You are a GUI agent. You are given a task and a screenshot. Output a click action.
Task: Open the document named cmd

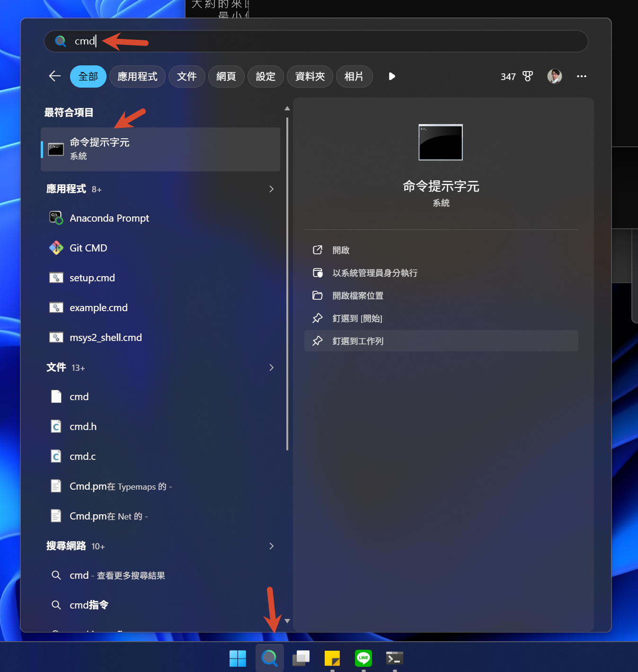pyautogui.click(x=160, y=397)
